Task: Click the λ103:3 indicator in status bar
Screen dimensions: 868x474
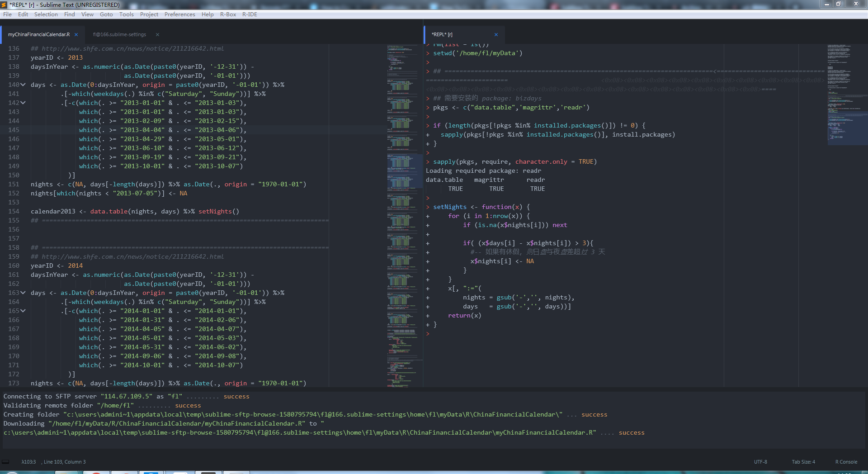Action: 28,462
